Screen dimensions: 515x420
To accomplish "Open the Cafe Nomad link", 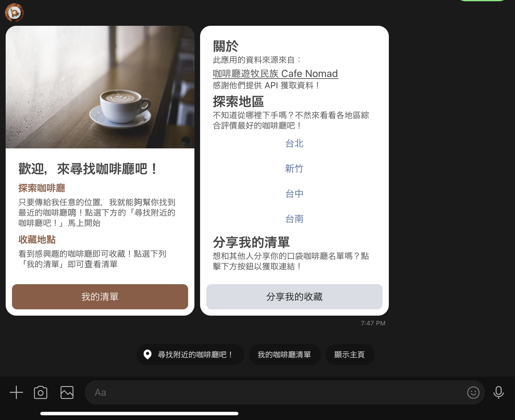I will pos(275,74).
